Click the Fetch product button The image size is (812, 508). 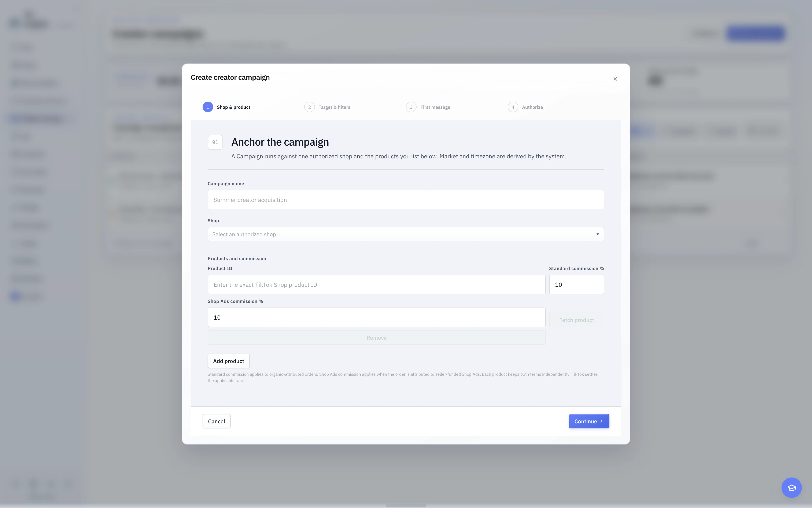[x=576, y=320]
